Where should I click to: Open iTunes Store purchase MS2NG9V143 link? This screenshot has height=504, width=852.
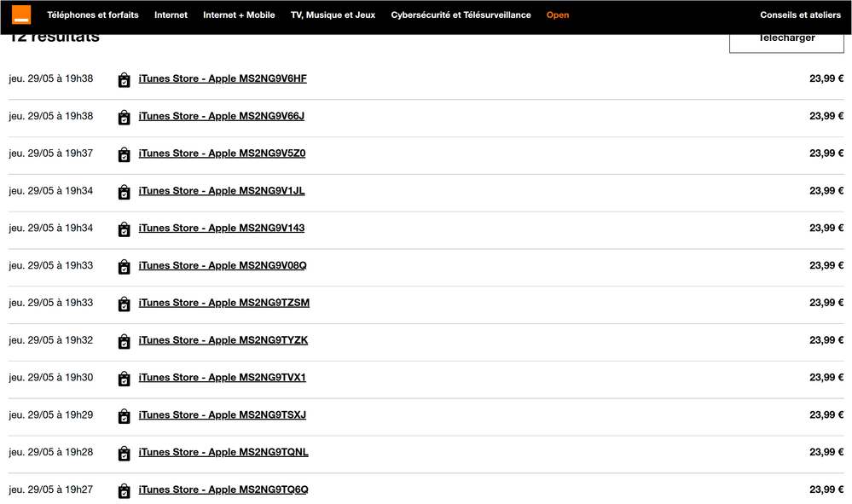222,228
